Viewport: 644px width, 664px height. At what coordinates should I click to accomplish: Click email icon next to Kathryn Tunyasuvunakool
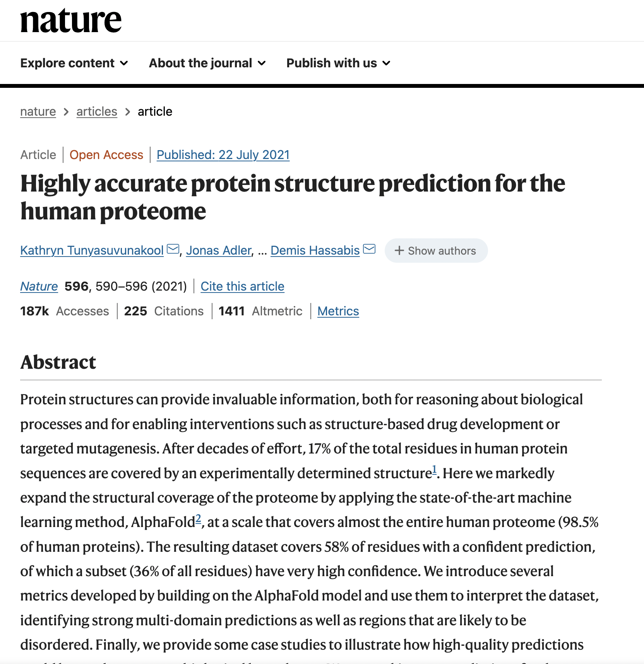(173, 249)
